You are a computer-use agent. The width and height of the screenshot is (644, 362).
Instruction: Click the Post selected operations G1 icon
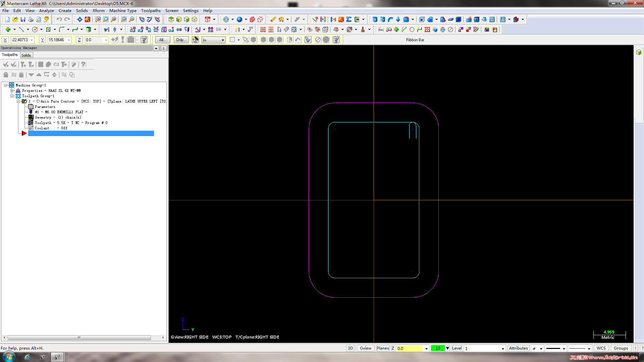pyautogui.click(x=56, y=64)
